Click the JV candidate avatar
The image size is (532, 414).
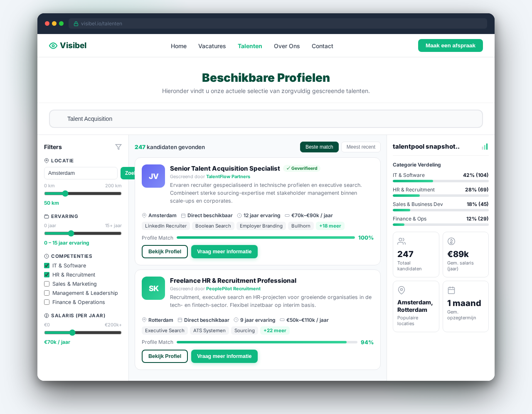153,176
